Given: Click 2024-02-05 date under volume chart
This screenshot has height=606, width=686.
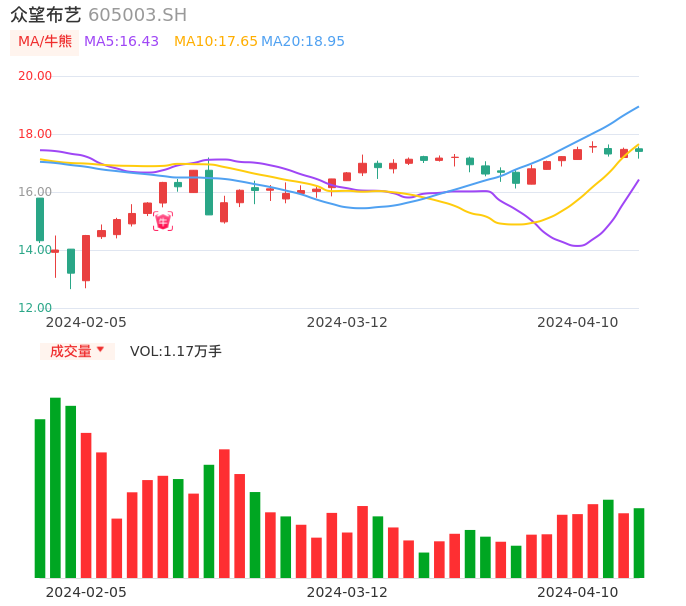Looking at the screenshot, I should click(86, 592).
